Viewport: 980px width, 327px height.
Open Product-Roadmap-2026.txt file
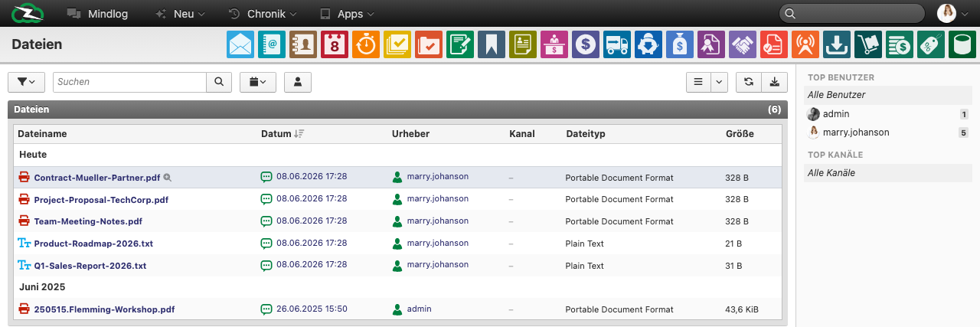[x=93, y=244]
